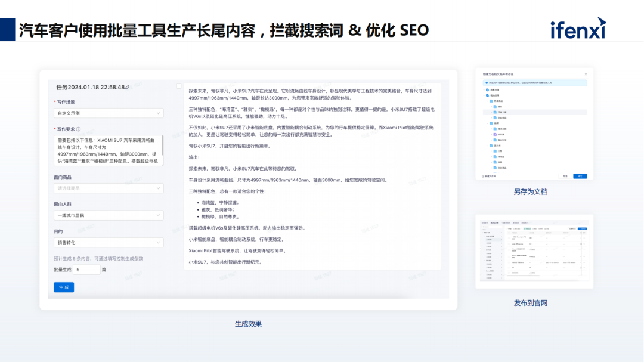644x362 pixels.
Task: Open the 目的 dropdown showing 销售转化
Action: point(109,243)
